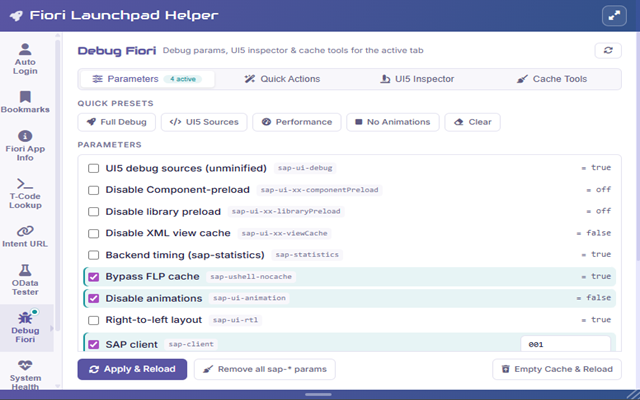Screen dimensions: 640x400
Task: Open the OData Tester tool
Action: coord(25,280)
